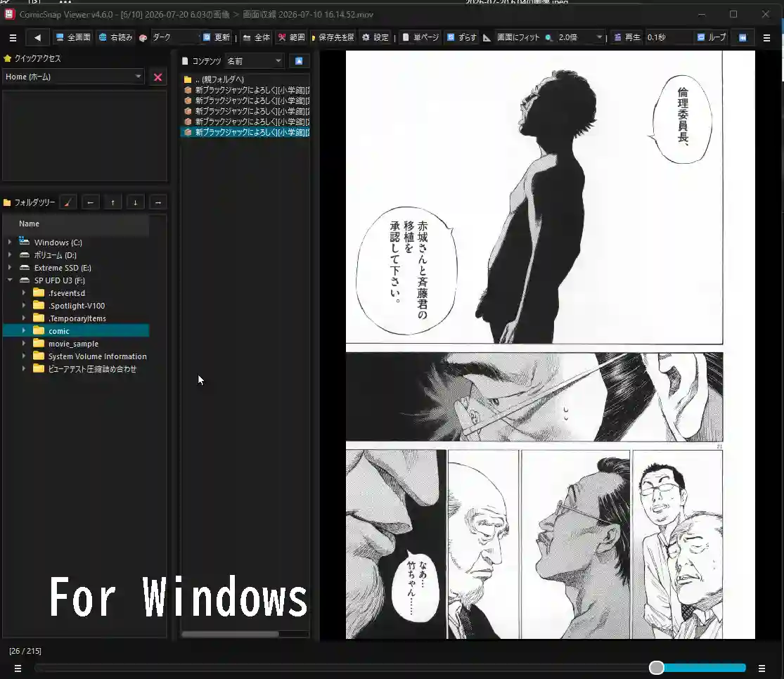The image size is (784, 679).
Task: Expand the ボリューム (D:) drive
Action: tap(10, 255)
